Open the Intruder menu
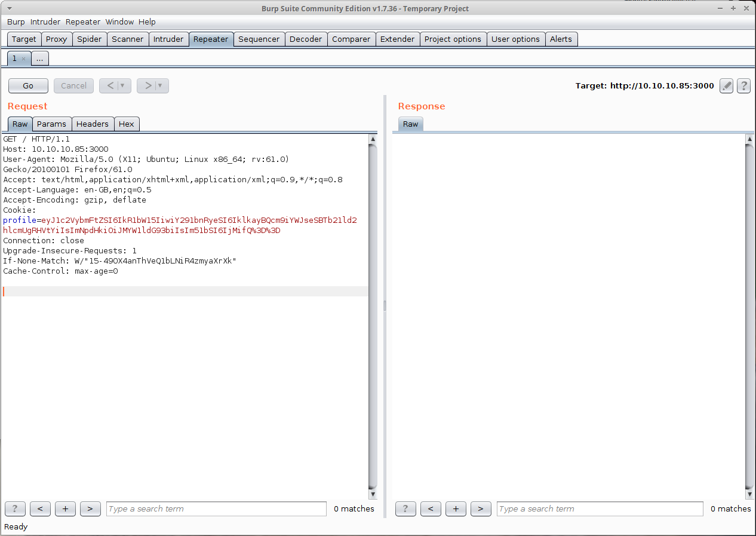Viewport: 756px width, 536px height. tap(45, 22)
